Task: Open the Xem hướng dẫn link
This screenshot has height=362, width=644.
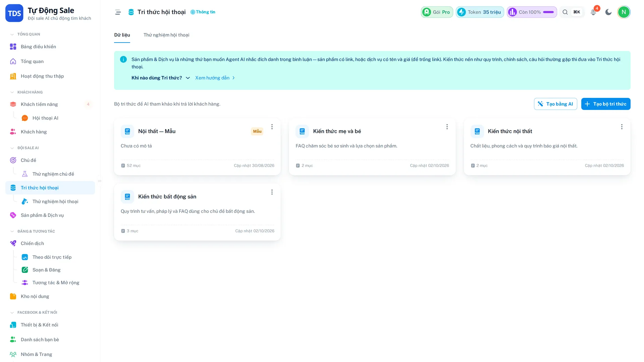Action: coord(215,78)
